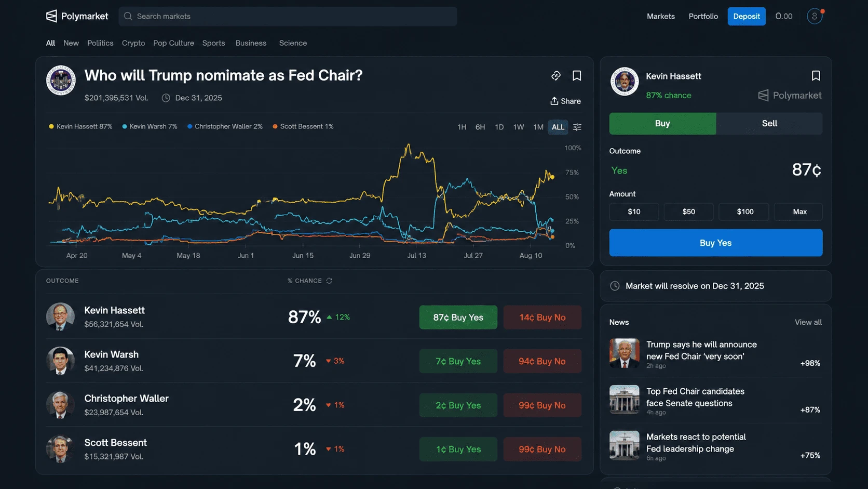Go to Markets page
The height and width of the screenshot is (489, 868).
(661, 16)
